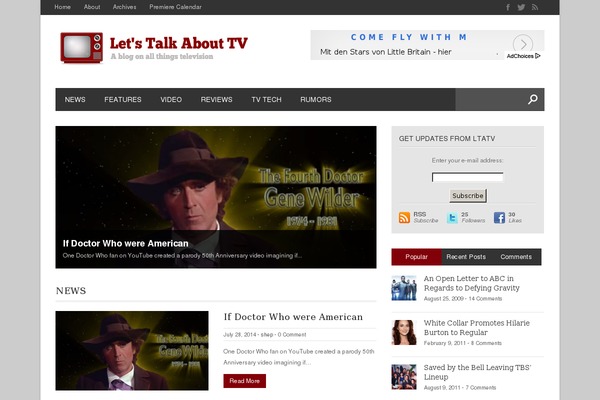Viewport: 600px width, 400px height.
Task: Click the red TV logo icon
Action: [82, 47]
